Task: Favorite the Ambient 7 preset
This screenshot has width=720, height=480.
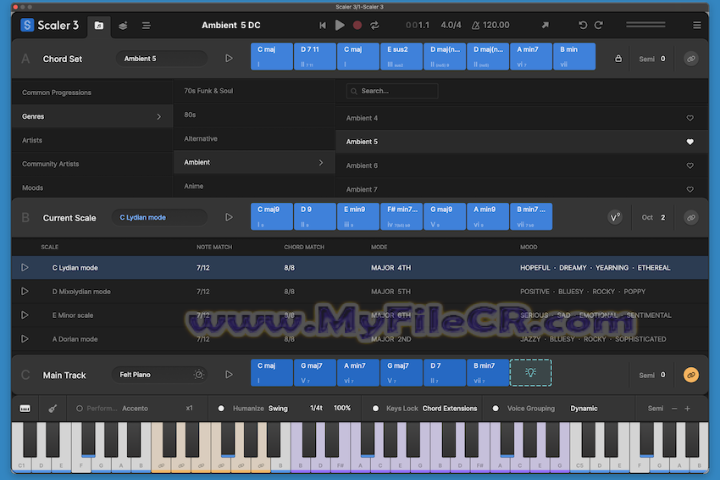Action: coord(690,189)
